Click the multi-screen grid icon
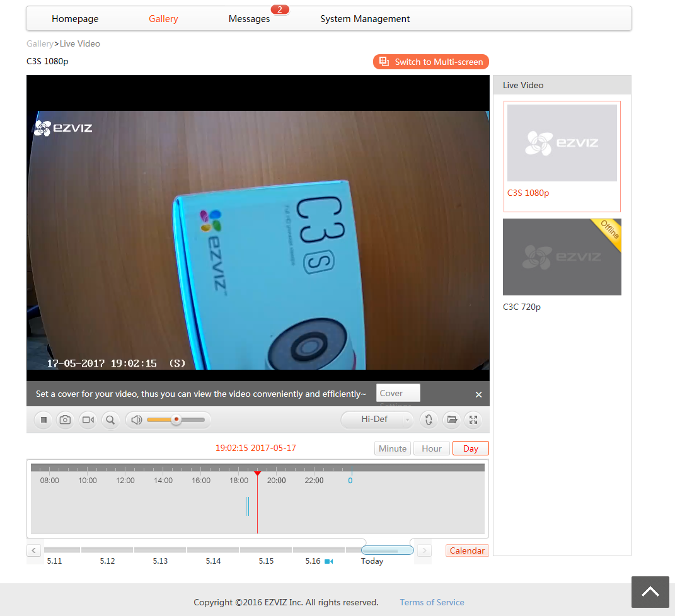Viewport: 675px width, 616px height. click(384, 62)
